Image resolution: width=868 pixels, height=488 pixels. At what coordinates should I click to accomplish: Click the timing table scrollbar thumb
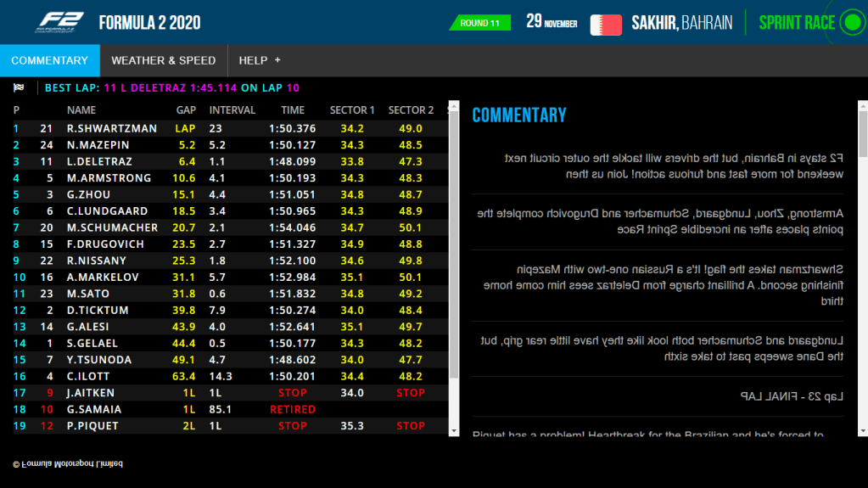tap(454, 244)
